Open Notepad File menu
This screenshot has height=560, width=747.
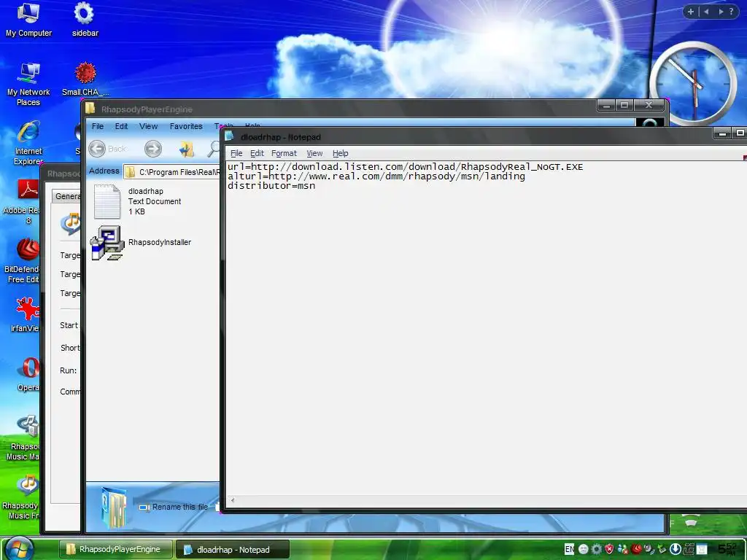pyautogui.click(x=236, y=153)
